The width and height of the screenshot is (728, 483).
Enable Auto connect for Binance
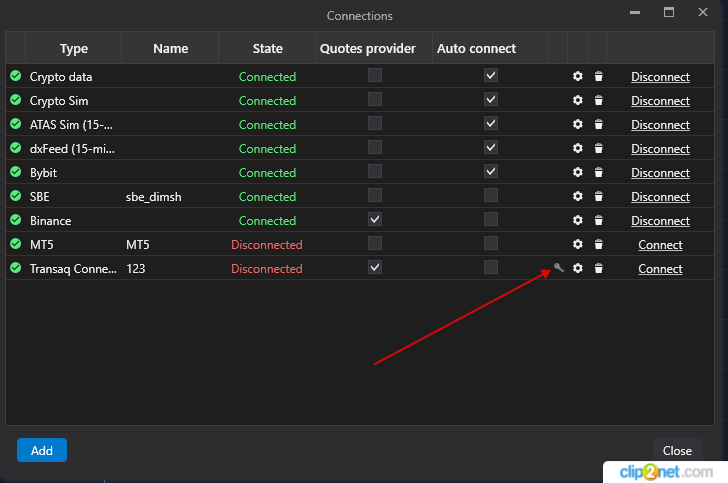click(x=491, y=219)
